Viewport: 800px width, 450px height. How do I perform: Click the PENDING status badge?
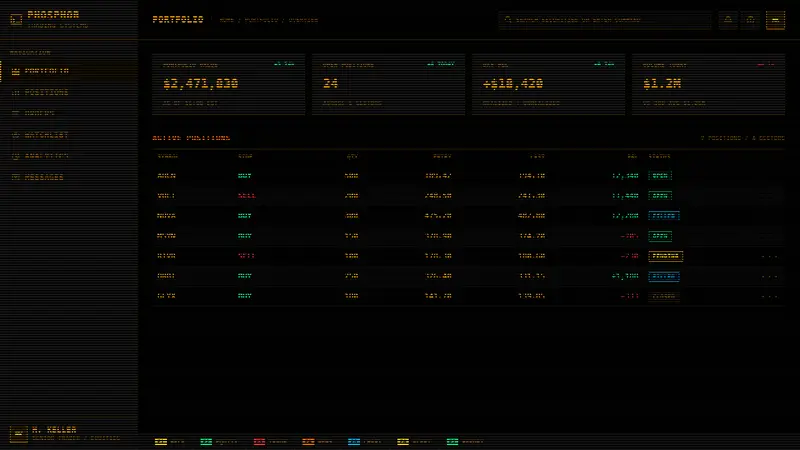(x=665, y=256)
